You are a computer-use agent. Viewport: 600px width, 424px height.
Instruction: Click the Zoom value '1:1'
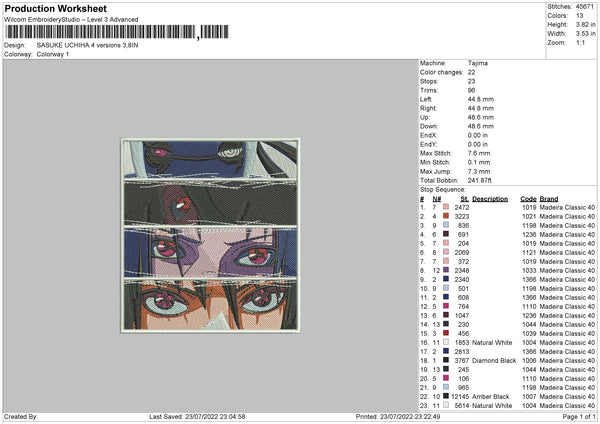point(580,42)
